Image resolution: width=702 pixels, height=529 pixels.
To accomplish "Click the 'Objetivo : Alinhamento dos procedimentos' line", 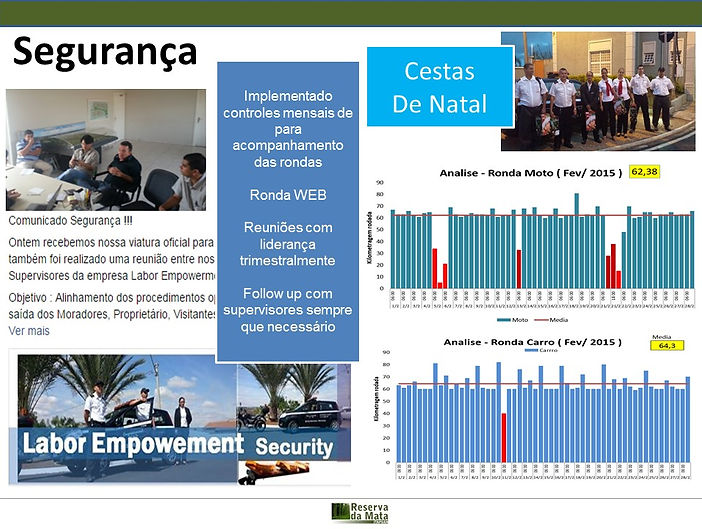I will pos(112,298).
